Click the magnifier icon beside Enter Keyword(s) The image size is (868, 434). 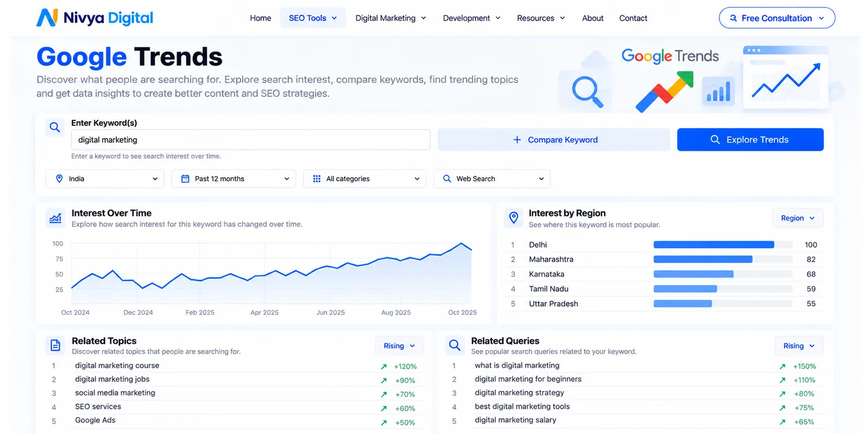(x=55, y=127)
